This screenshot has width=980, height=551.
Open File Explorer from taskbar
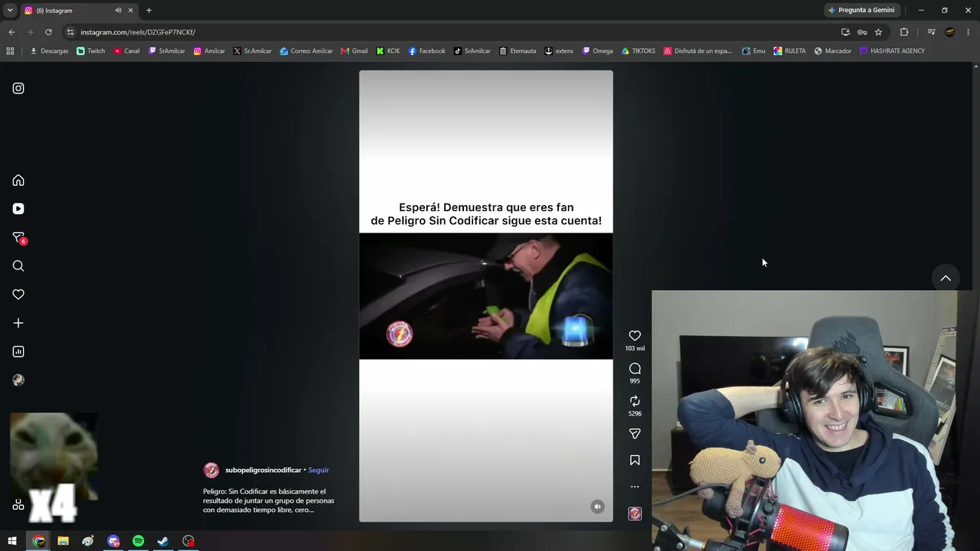coord(63,541)
